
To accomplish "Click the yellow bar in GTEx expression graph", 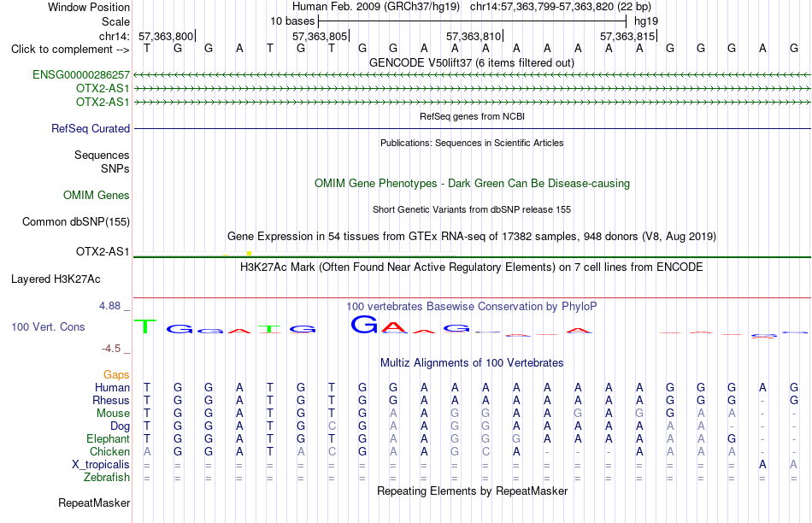I will coord(249,253).
